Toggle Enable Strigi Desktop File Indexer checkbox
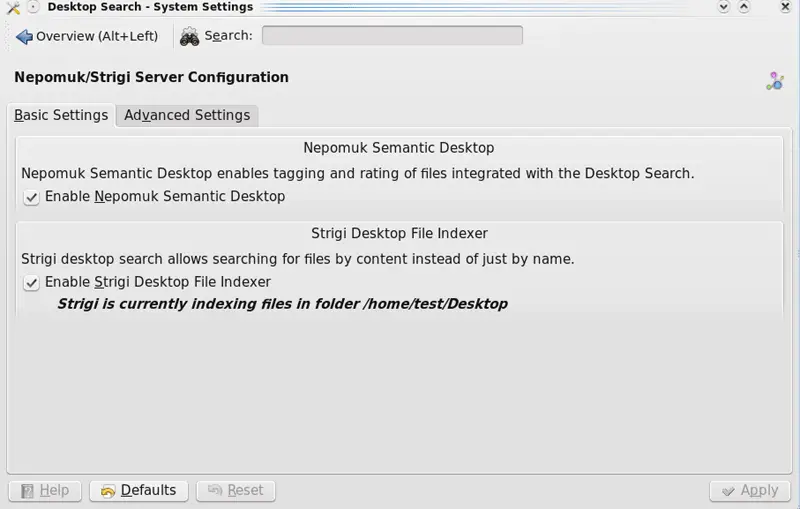Screen dimensions: 800x509 click(x=31, y=283)
